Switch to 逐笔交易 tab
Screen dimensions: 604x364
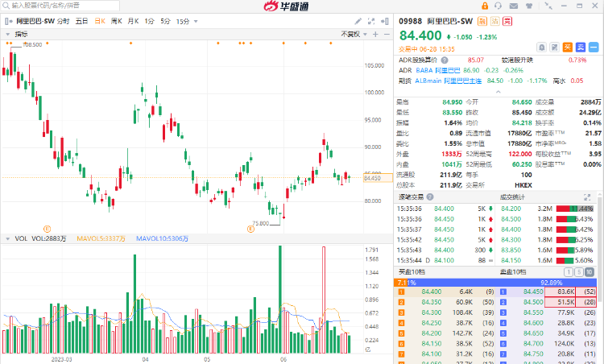[x=411, y=196]
